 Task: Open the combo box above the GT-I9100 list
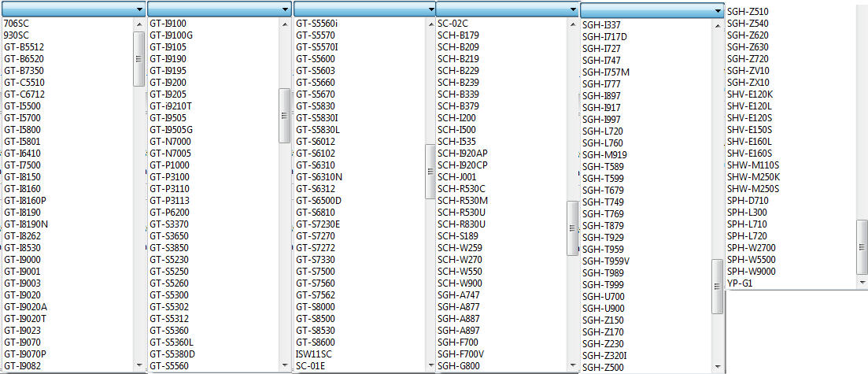220,9
